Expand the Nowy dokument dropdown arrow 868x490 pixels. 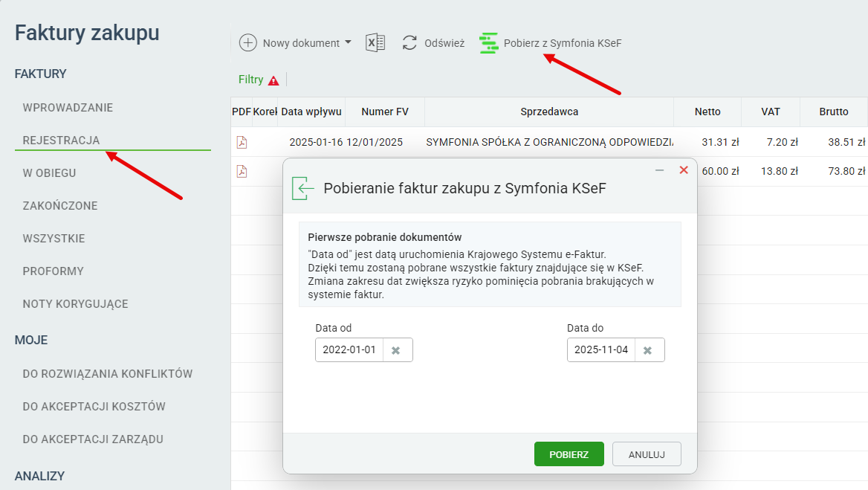348,42
